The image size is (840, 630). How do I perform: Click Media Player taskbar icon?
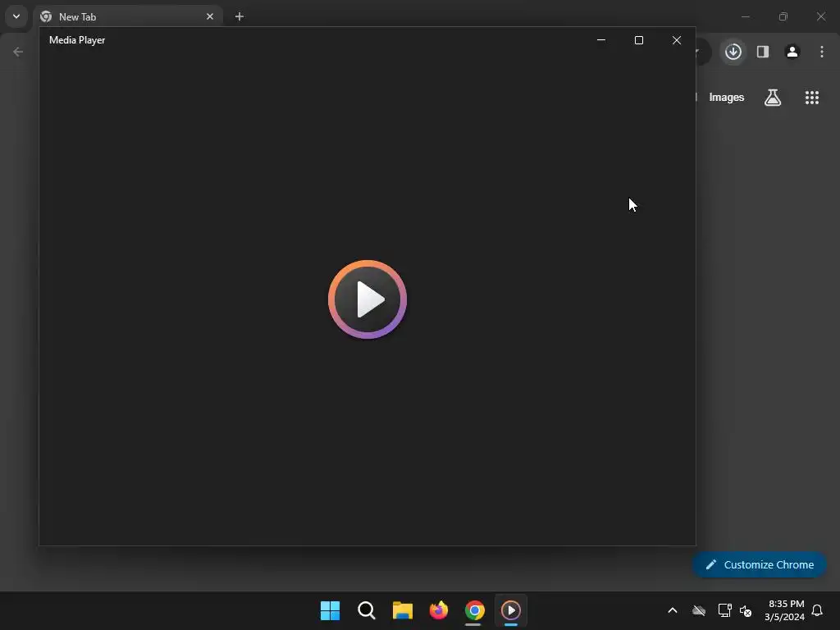pyautogui.click(x=510, y=610)
